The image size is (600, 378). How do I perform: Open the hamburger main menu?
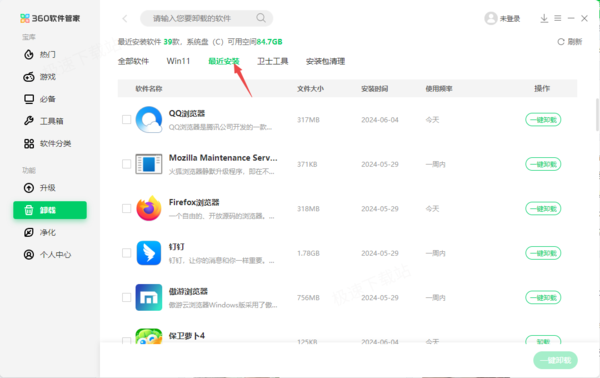tap(558, 18)
